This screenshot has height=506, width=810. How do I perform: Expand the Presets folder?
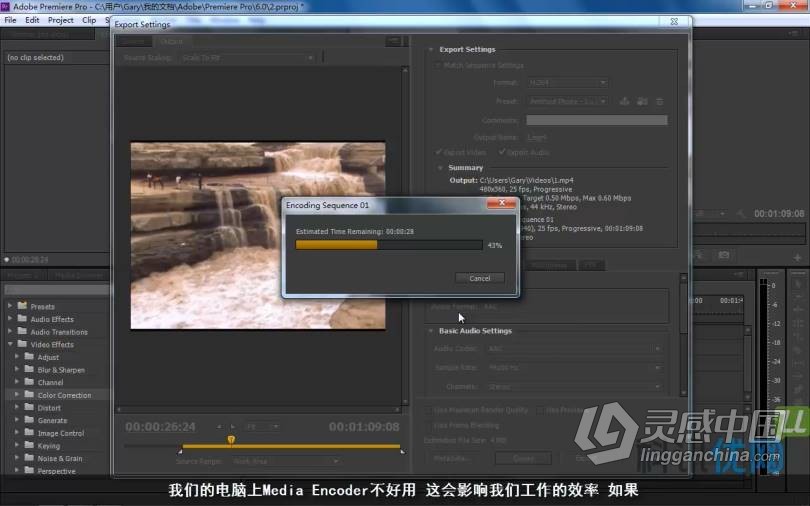pos(9,306)
